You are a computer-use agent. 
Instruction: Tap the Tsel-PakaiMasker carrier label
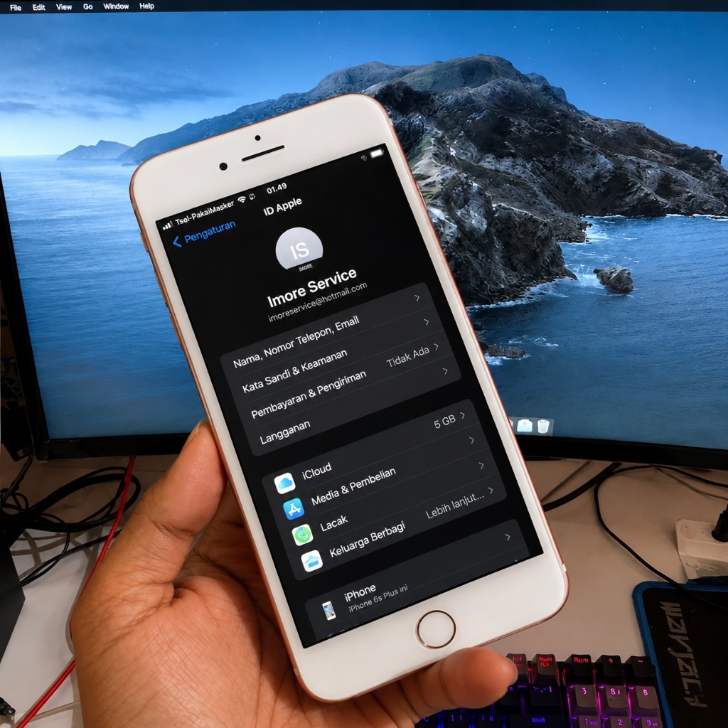[x=204, y=213]
